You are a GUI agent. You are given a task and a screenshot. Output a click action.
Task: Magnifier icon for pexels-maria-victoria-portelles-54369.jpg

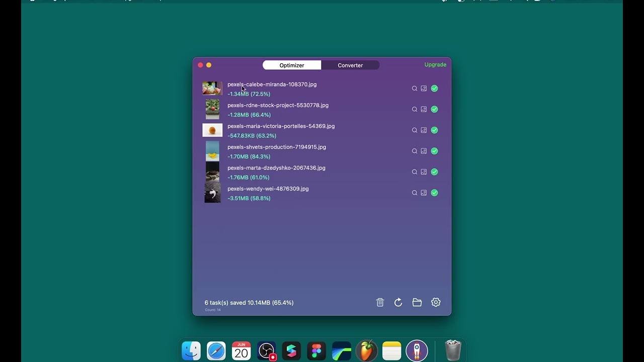click(415, 130)
